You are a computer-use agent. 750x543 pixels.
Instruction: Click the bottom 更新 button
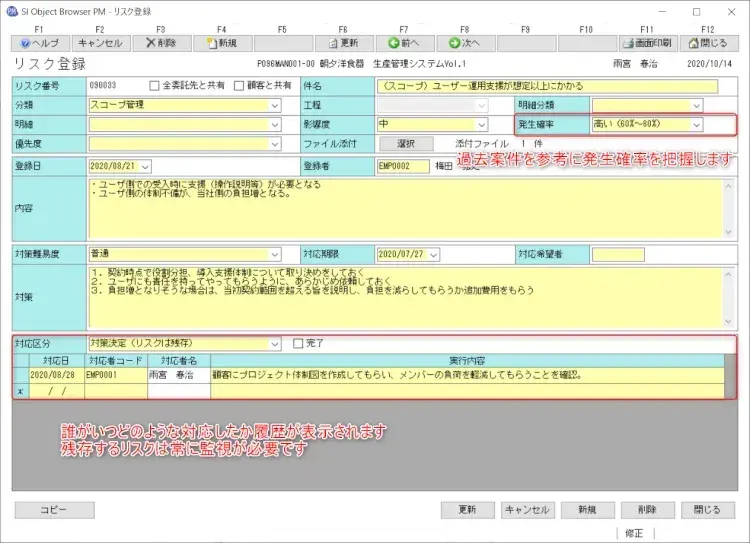[x=467, y=510]
